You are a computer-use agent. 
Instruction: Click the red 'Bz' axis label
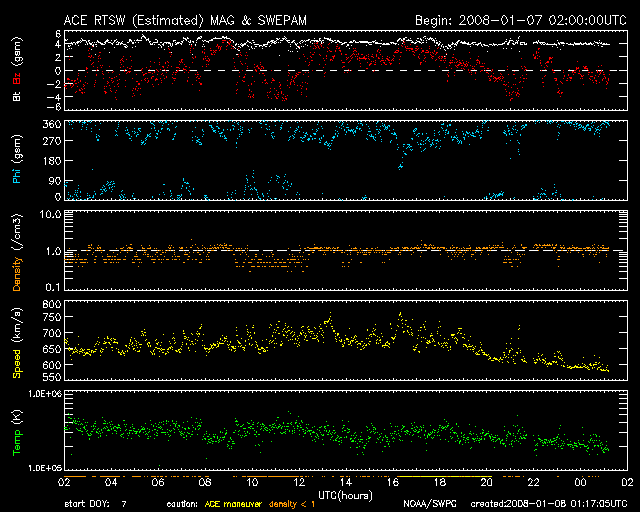pyautogui.click(x=17, y=79)
